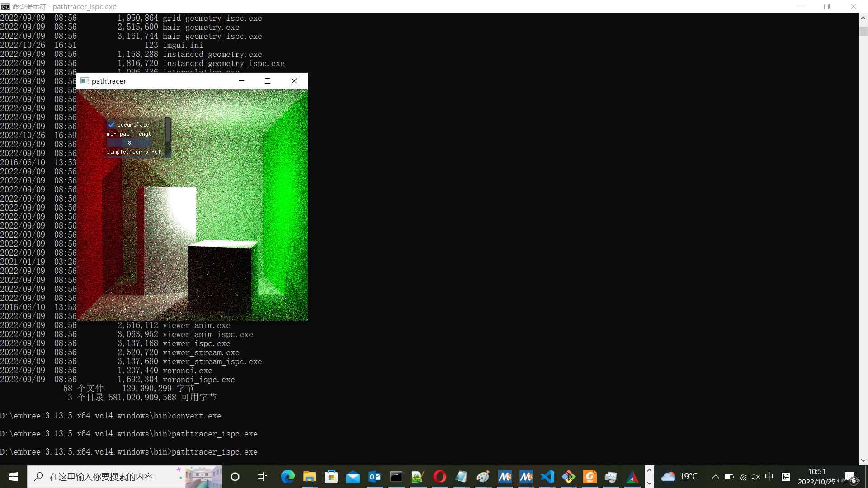Toggle Chinese input mode indicator
Screen dimensions: 868x488
769,477
